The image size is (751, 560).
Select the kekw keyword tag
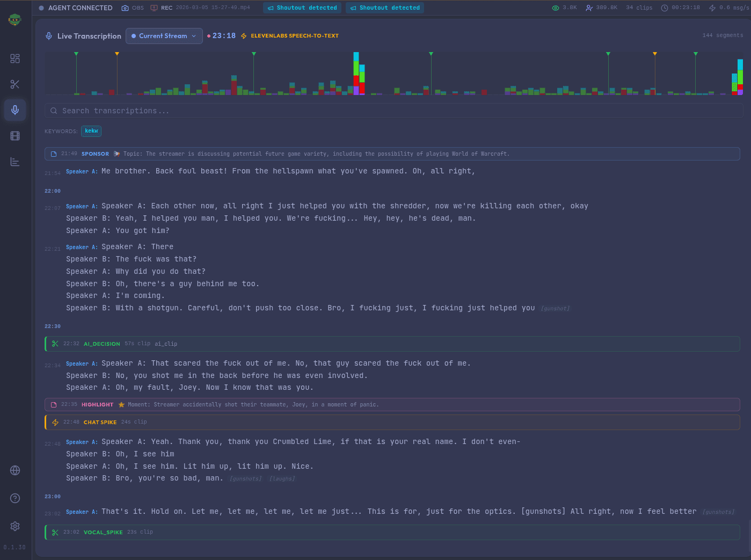point(91,131)
